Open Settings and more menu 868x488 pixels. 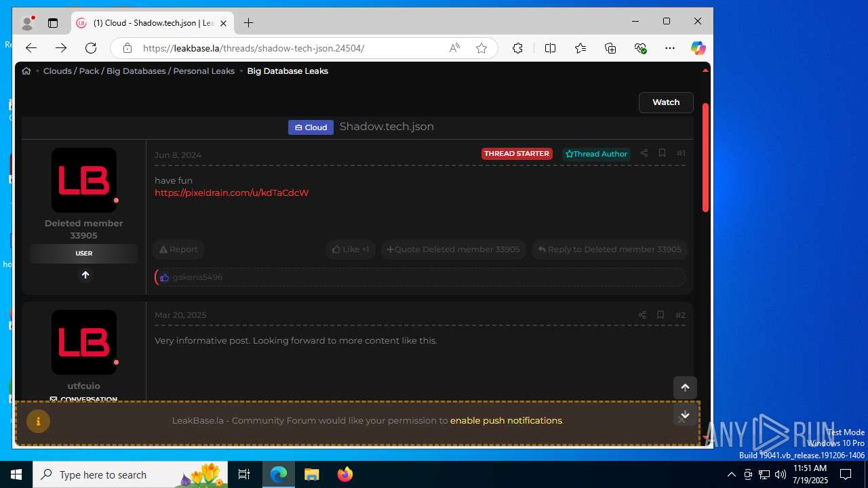(x=670, y=48)
